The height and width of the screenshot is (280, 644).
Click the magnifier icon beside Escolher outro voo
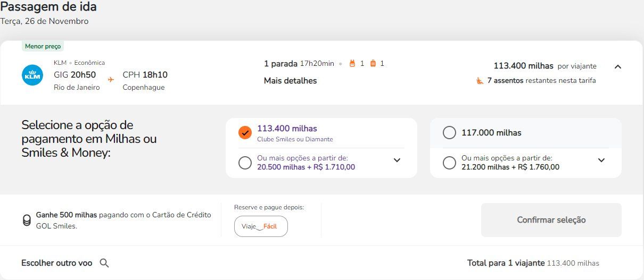coord(104,263)
